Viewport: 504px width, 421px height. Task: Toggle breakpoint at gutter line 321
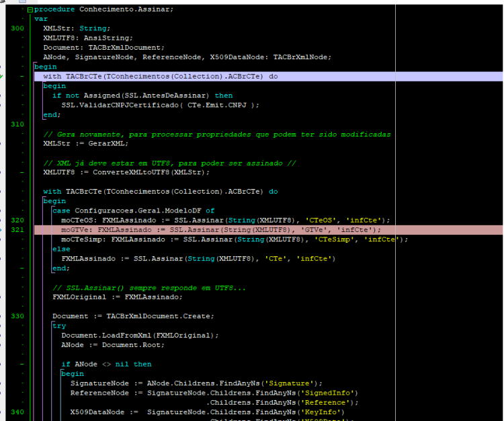point(17,230)
